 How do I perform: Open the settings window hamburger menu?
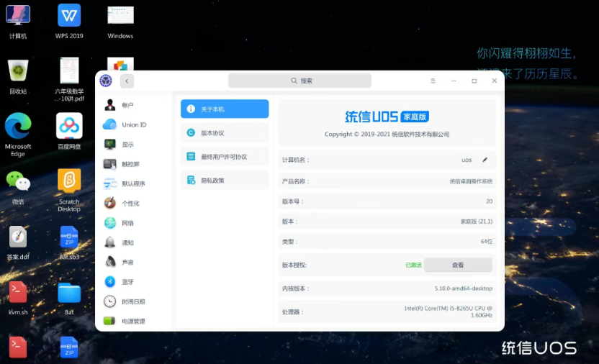pos(433,81)
